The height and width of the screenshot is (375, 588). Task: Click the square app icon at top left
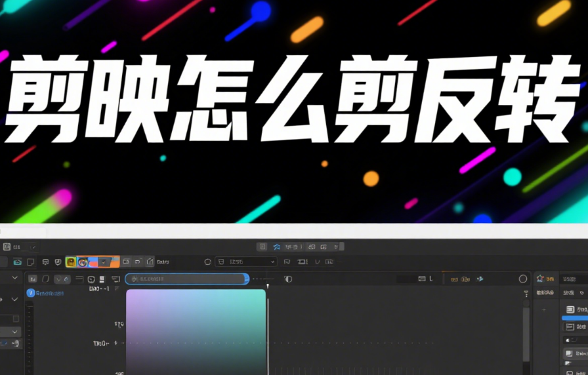[7, 247]
